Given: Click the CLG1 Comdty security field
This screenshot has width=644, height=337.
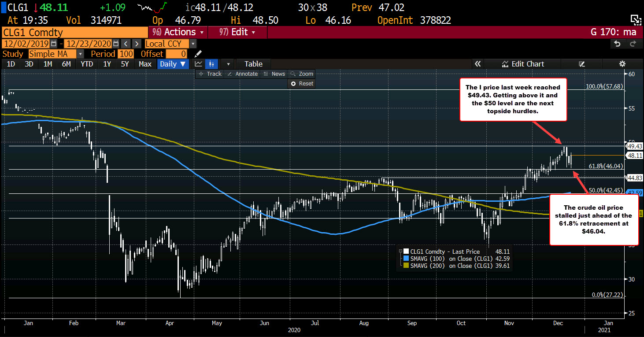Looking at the screenshot, I should tap(74, 32).
